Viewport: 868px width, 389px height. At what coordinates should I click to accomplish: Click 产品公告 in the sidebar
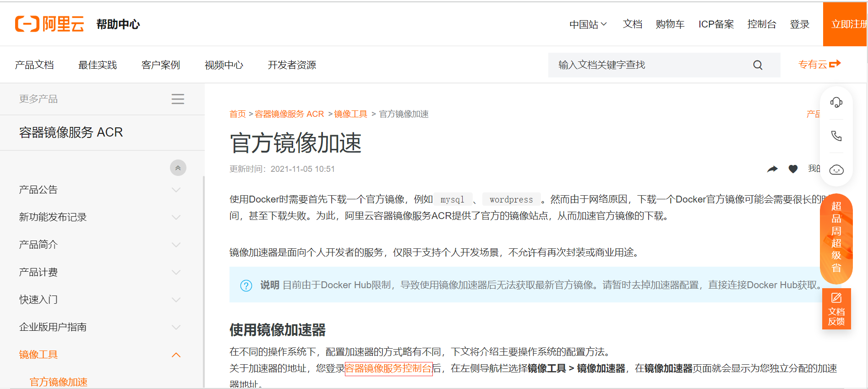click(38, 190)
